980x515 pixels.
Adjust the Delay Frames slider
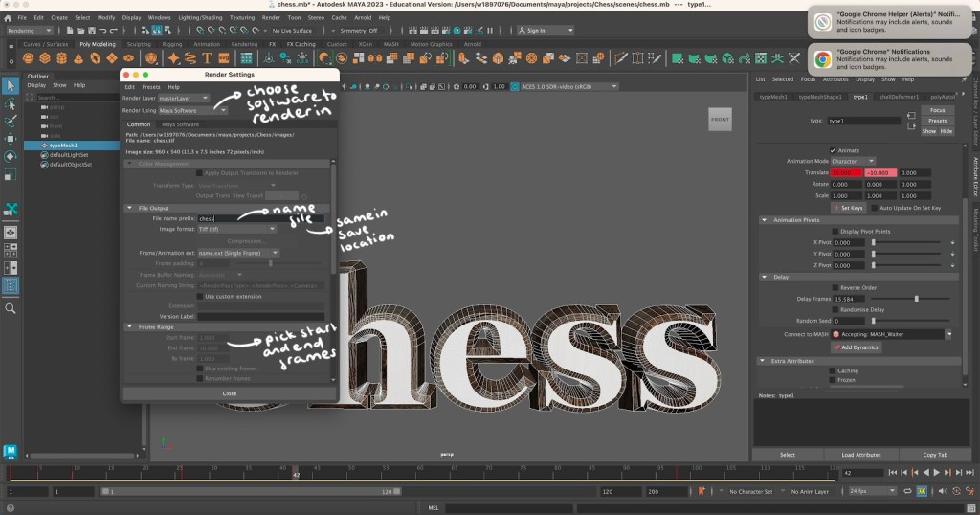click(x=916, y=299)
